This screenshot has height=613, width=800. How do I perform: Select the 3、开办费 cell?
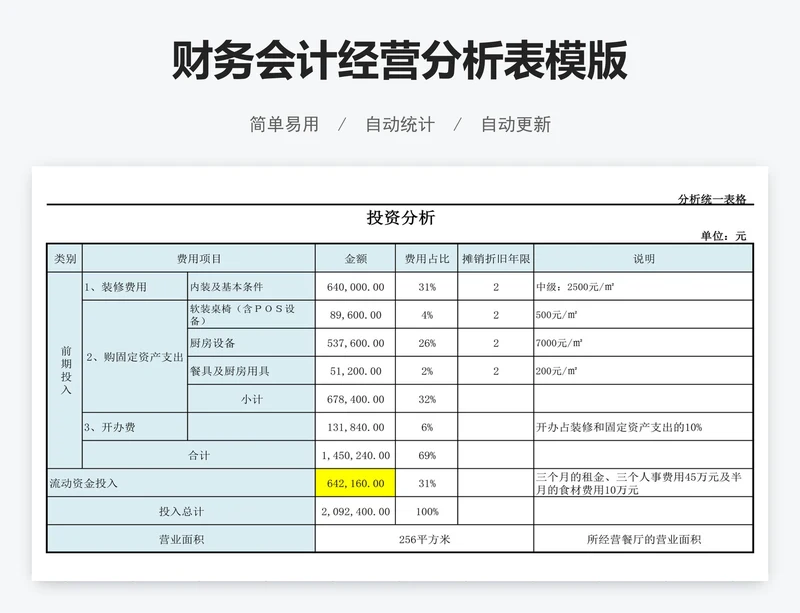click(135, 427)
